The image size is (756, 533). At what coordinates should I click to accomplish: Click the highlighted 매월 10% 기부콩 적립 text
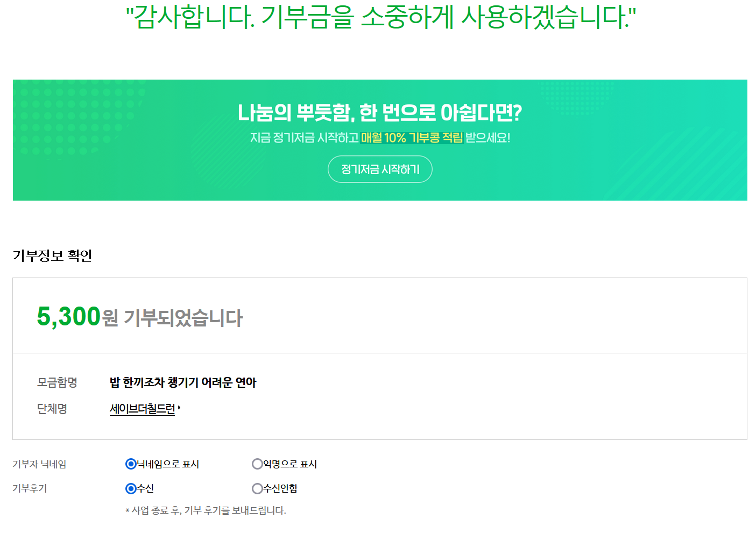412,138
